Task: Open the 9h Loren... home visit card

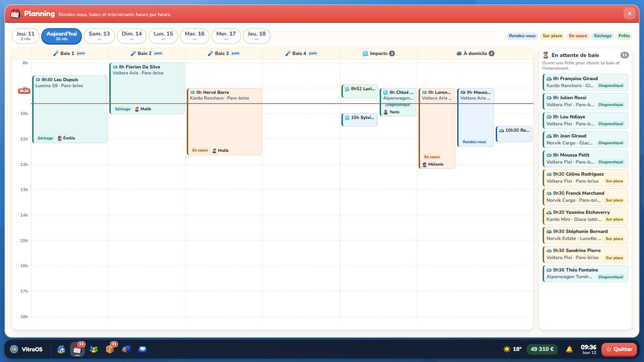Action: (437, 129)
